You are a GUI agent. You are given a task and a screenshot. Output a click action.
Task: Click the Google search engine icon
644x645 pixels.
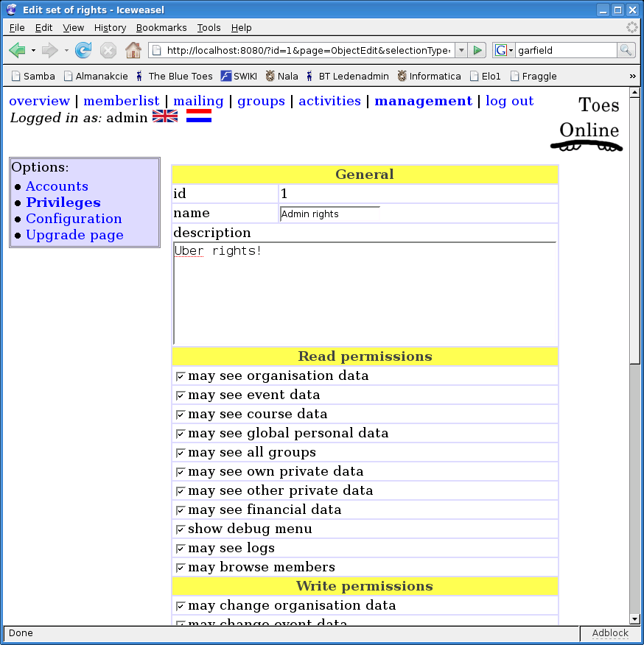click(x=500, y=50)
